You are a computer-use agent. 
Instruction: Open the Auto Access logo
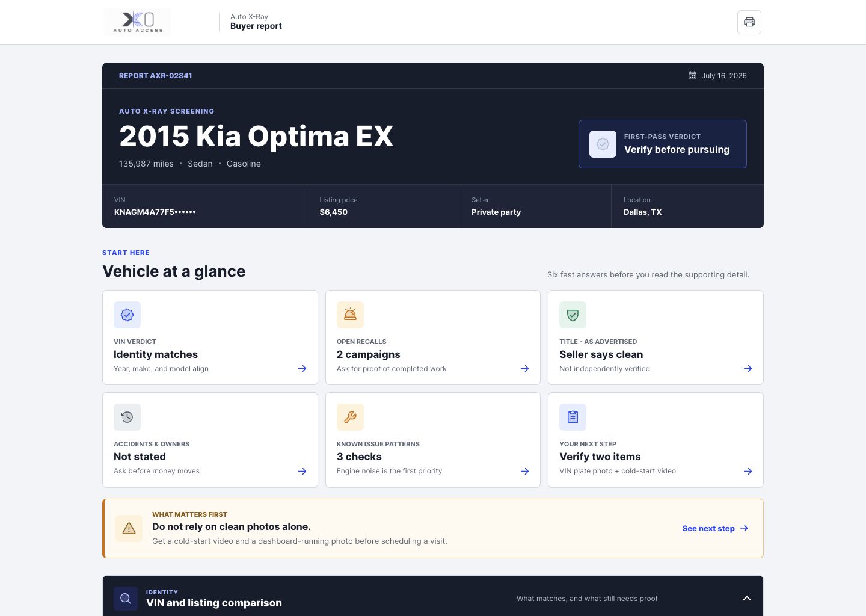(x=138, y=22)
